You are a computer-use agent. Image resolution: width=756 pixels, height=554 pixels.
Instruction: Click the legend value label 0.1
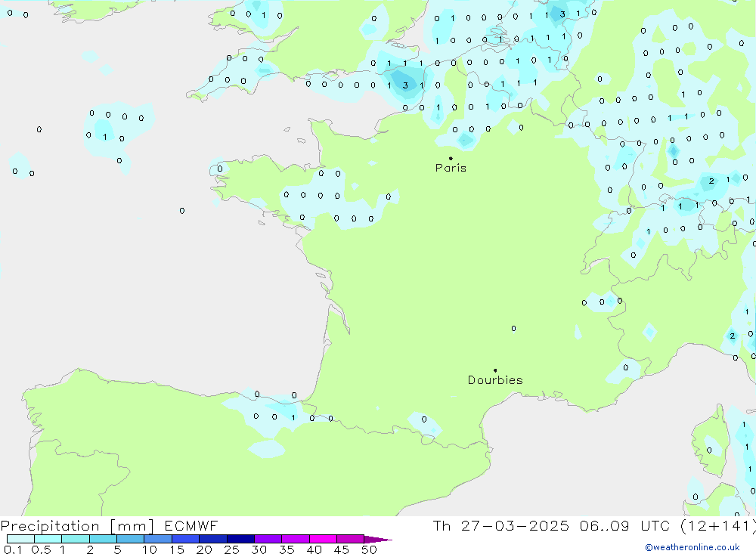[13, 549]
